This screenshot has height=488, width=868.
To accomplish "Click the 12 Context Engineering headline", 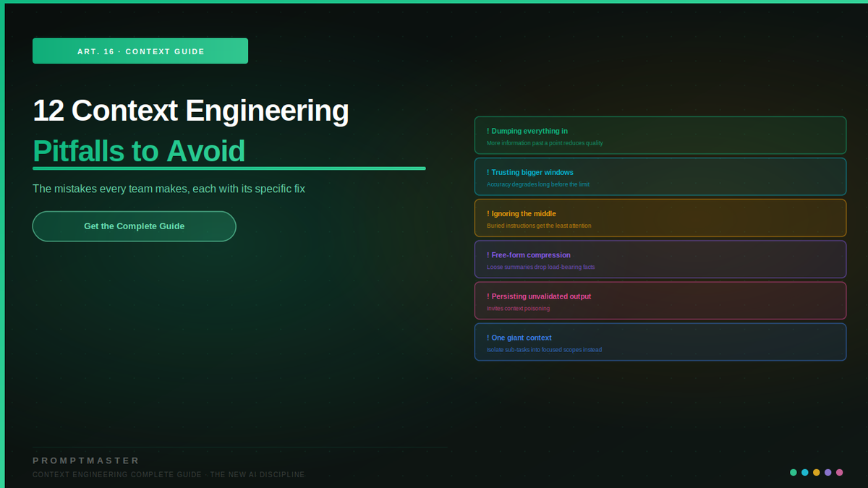I will tap(191, 111).
